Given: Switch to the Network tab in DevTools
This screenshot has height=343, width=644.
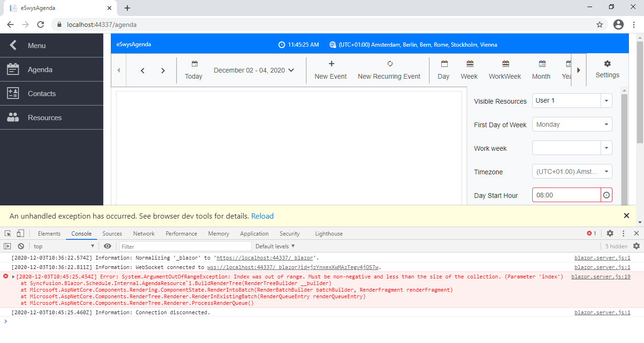Looking at the screenshot, I should (144, 234).
